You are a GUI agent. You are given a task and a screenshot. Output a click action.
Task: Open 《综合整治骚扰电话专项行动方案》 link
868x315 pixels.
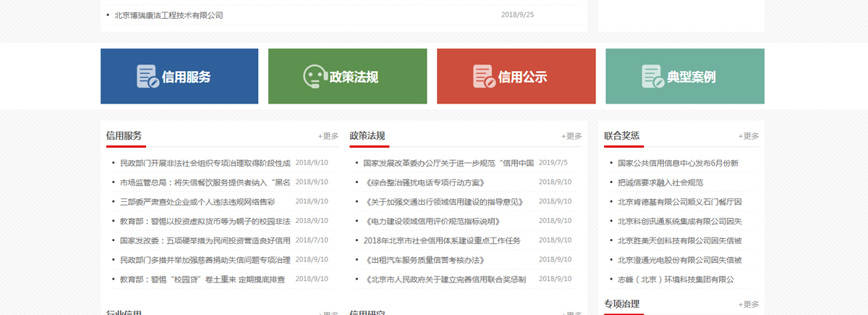[424, 182]
